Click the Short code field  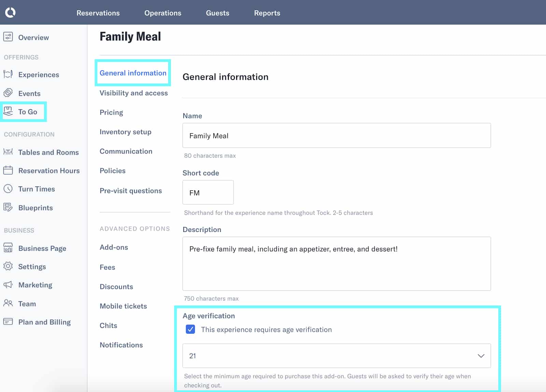coord(208,193)
